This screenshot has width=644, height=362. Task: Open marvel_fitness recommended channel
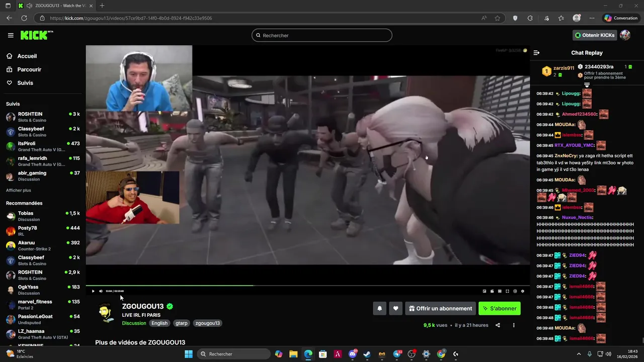pyautogui.click(x=43, y=305)
